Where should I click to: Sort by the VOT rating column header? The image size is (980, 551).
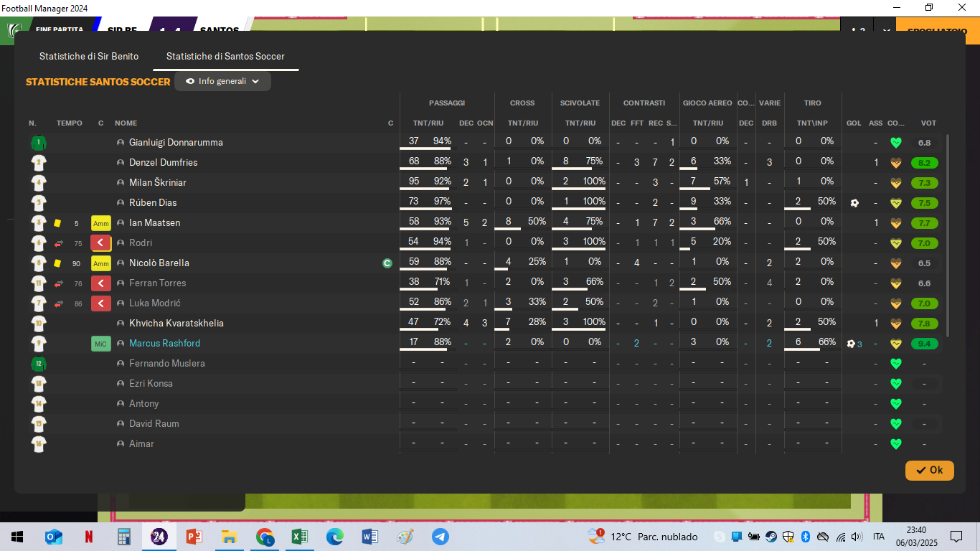(928, 123)
